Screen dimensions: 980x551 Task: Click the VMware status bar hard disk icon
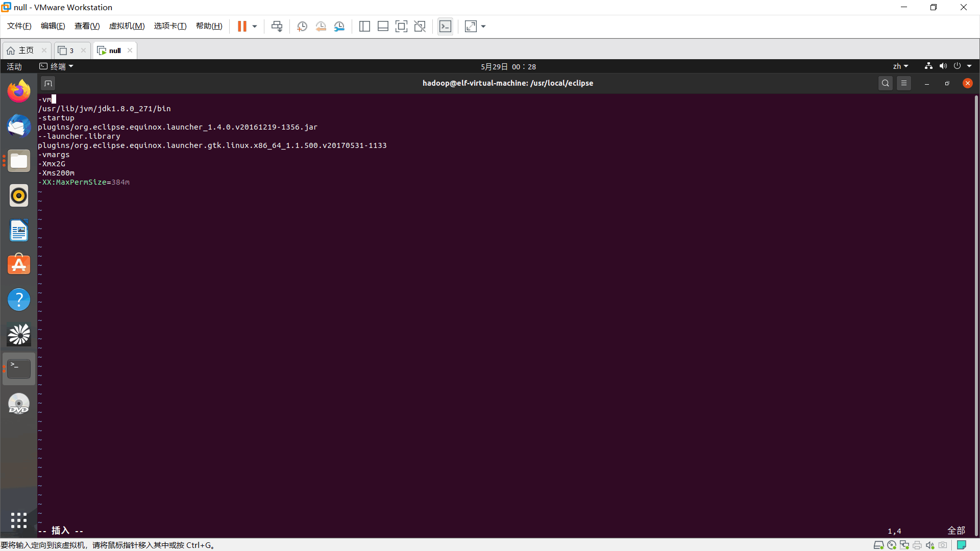coord(878,545)
